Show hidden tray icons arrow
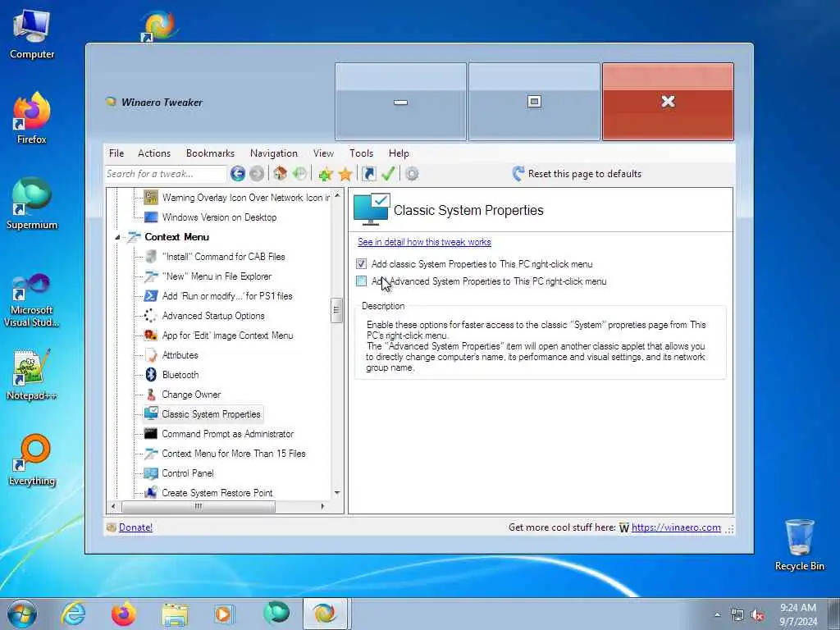 click(717, 615)
